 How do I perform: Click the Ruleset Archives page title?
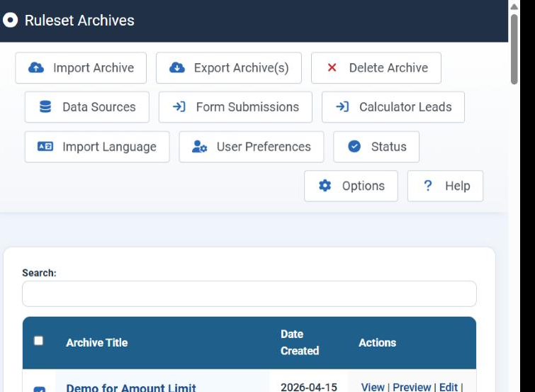tap(79, 20)
